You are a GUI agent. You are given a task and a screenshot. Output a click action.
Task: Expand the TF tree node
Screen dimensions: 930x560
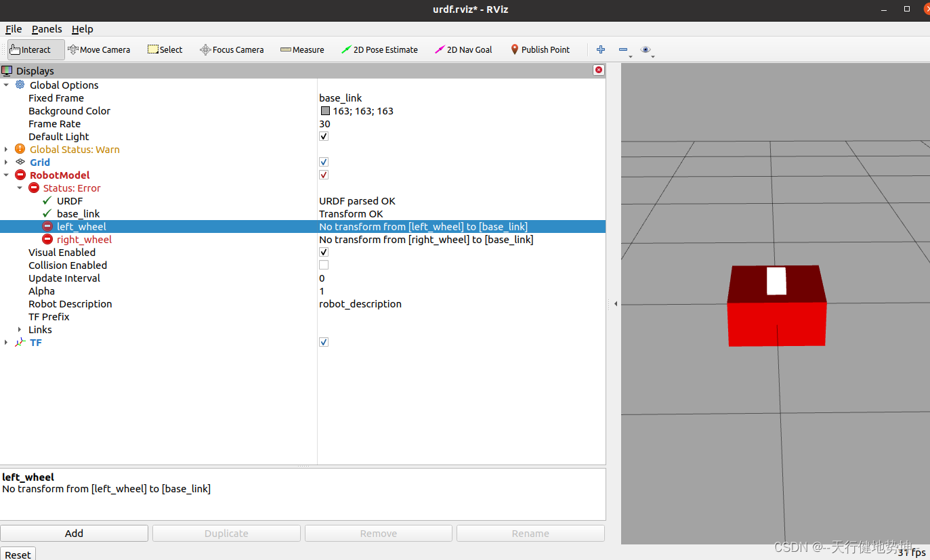point(6,343)
